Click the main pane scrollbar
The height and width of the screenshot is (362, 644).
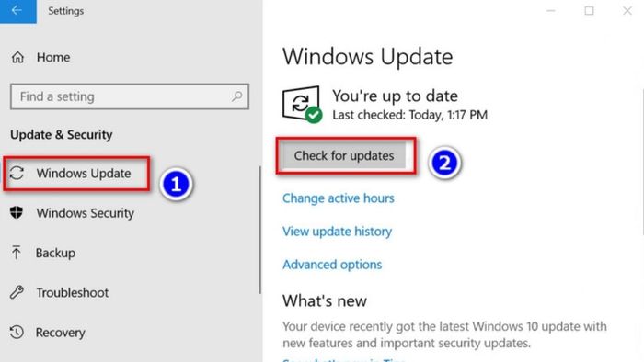(642, 162)
